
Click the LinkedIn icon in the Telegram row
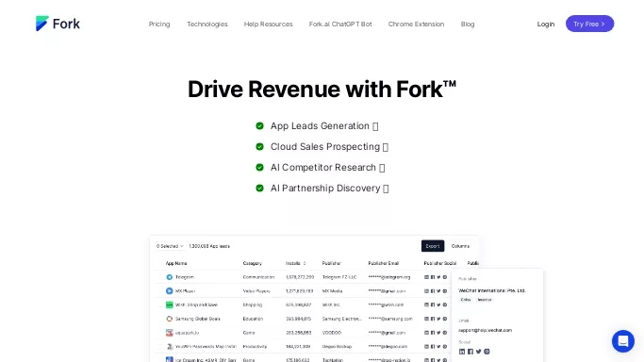point(426,277)
